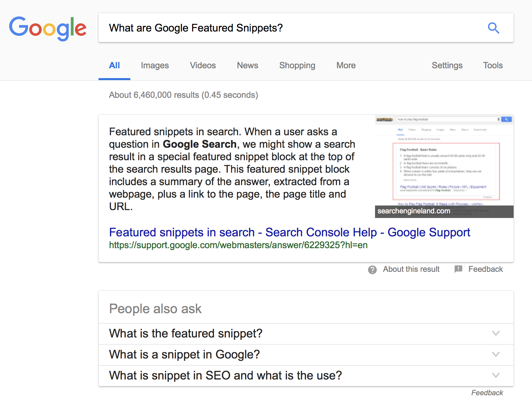Click the support.google.com green URL
Screen dimensions: 532x411
click(x=238, y=245)
